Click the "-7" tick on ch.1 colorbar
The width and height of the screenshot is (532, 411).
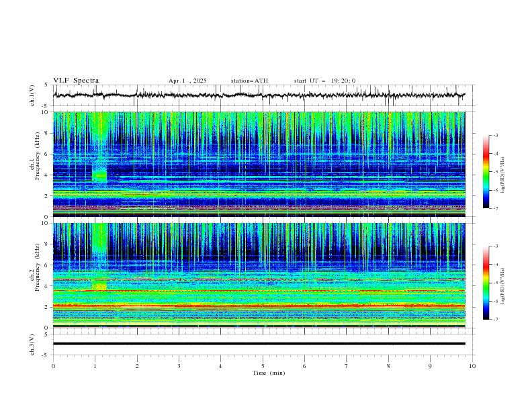[x=495, y=208]
